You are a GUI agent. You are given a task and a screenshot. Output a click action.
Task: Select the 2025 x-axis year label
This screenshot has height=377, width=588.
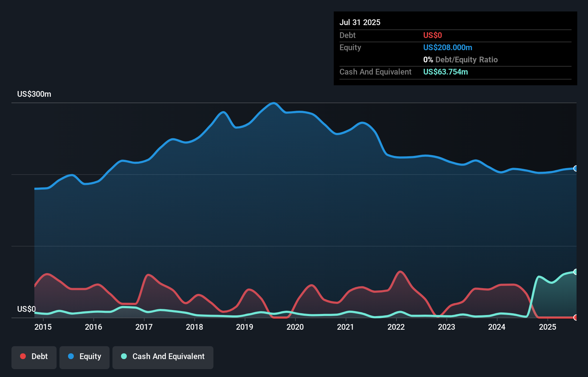click(x=548, y=327)
